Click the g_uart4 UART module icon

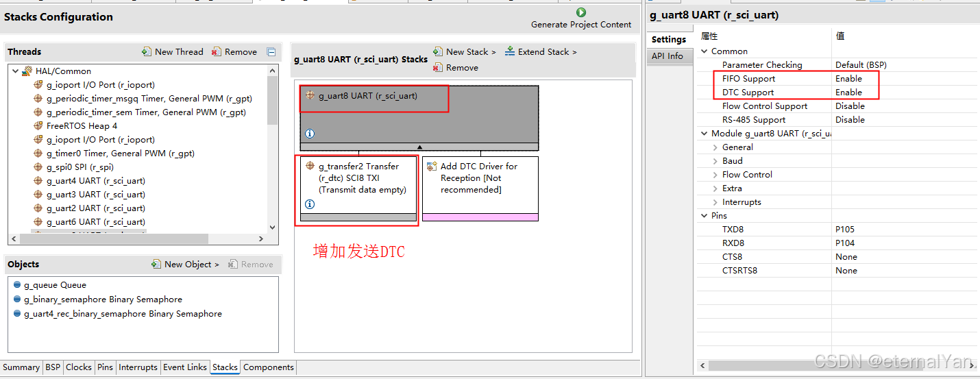pyautogui.click(x=38, y=180)
